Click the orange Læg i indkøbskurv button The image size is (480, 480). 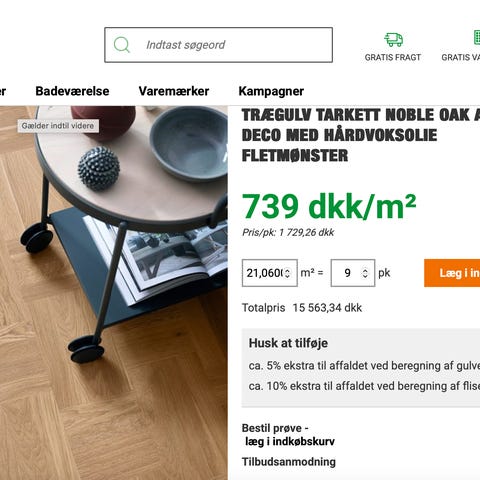452,273
